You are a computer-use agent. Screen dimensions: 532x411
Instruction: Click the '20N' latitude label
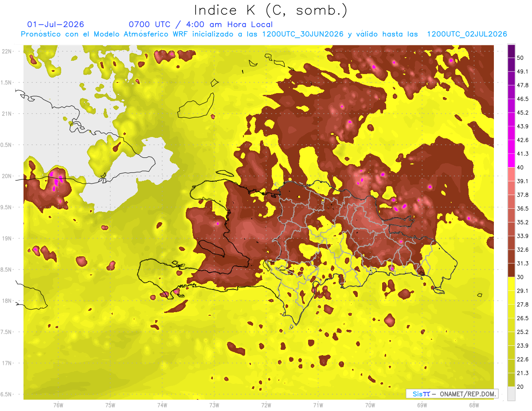tap(8, 176)
